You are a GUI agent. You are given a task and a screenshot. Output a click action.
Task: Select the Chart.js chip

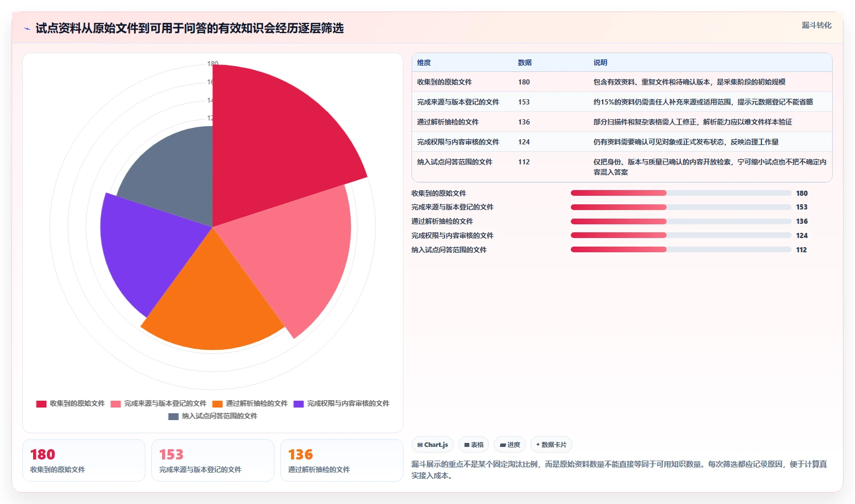(x=433, y=445)
